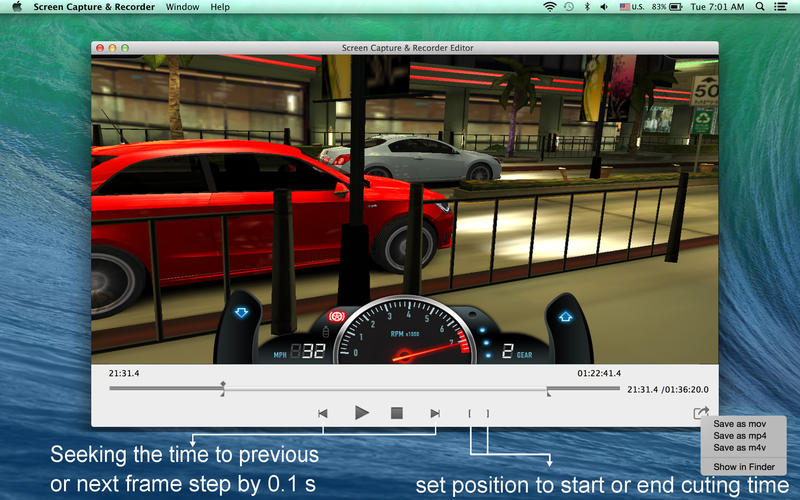The width and height of the screenshot is (800, 500).
Task: Zoom the Editor window with green button
Action: coord(124,48)
